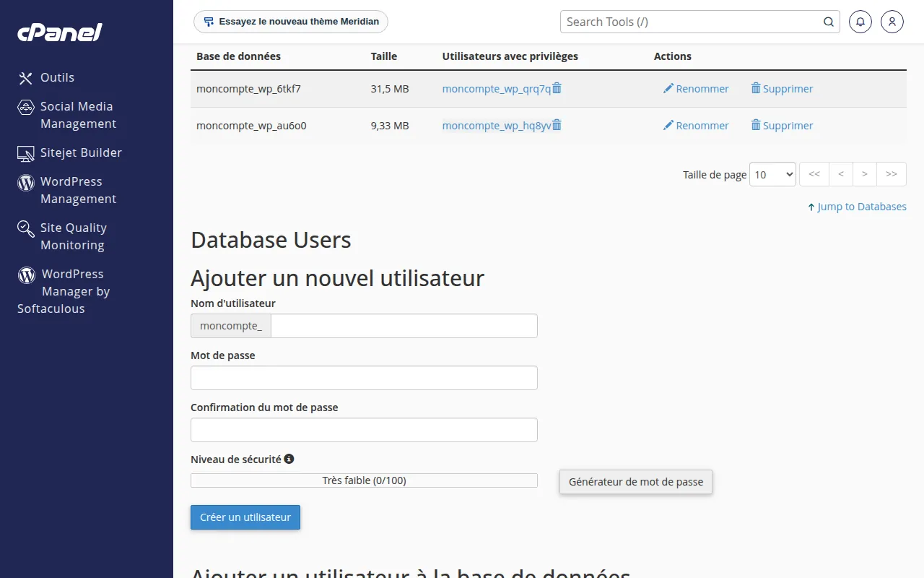Click the cPanel logo
This screenshot has height=578, width=924.
pos(60,32)
